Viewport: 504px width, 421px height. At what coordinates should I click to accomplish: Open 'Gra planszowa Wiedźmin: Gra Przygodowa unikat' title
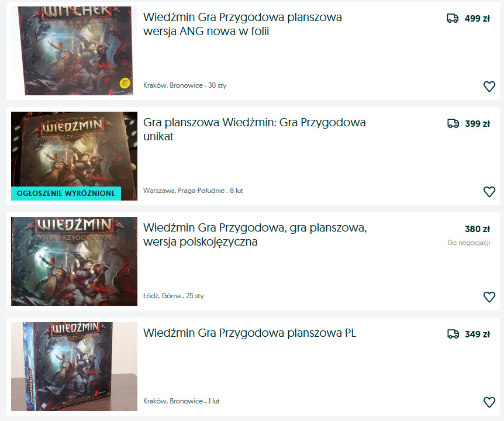click(x=254, y=129)
